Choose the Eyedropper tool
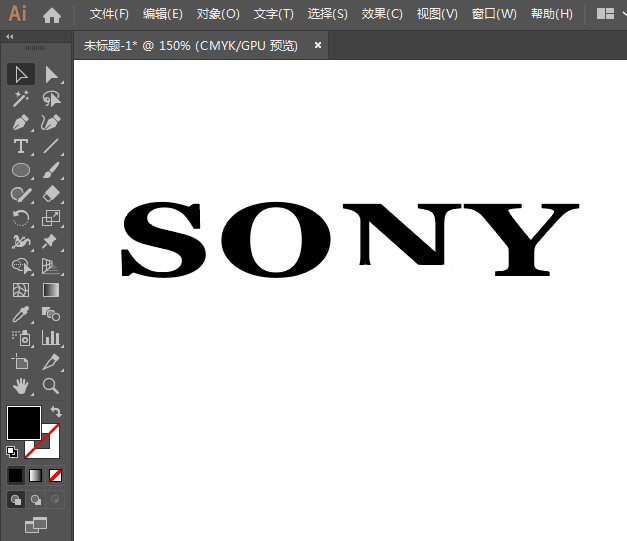Screen dimensions: 627x541 (x=20, y=314)
